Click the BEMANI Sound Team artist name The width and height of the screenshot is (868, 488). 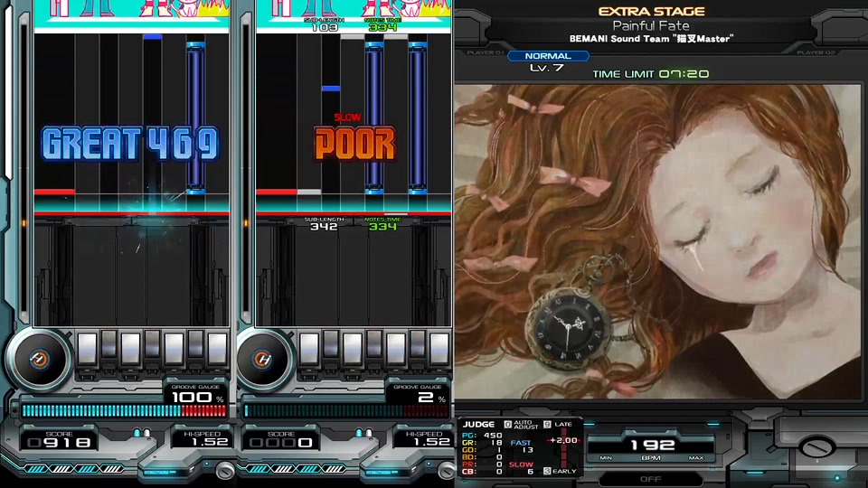(x=651, y=39)
